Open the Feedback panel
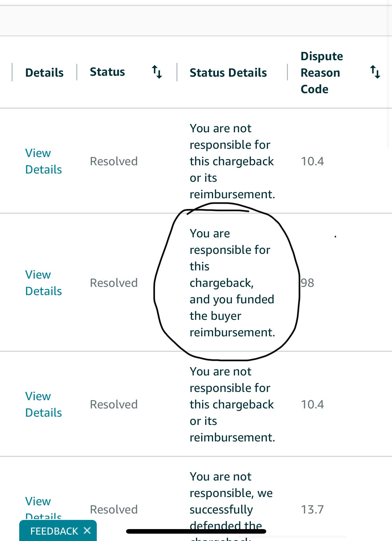 (54, 531)
